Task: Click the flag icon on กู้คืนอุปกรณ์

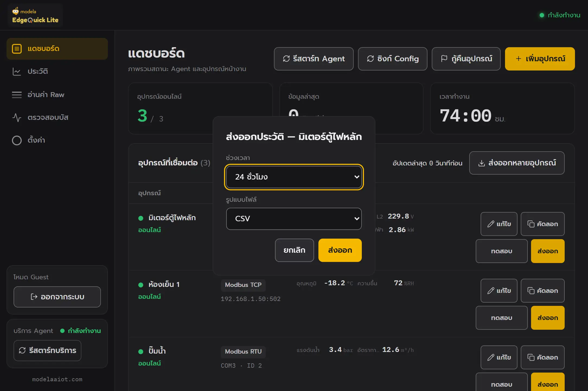Action: pos(444,59)
